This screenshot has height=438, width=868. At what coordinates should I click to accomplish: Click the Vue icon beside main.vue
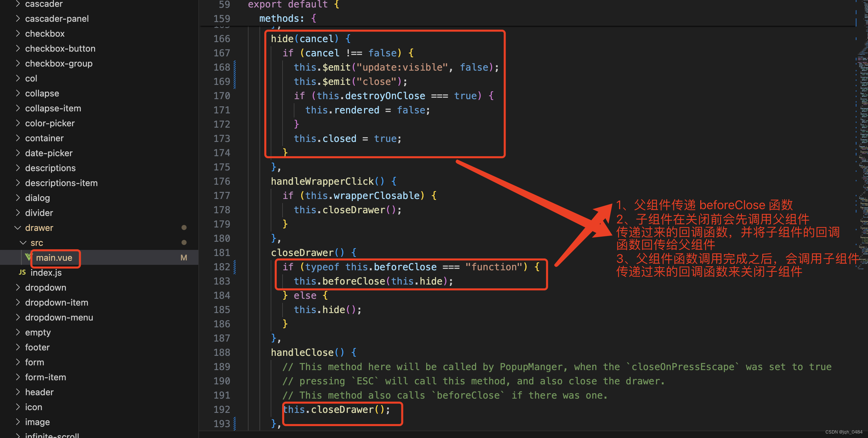tap(28, 257)
